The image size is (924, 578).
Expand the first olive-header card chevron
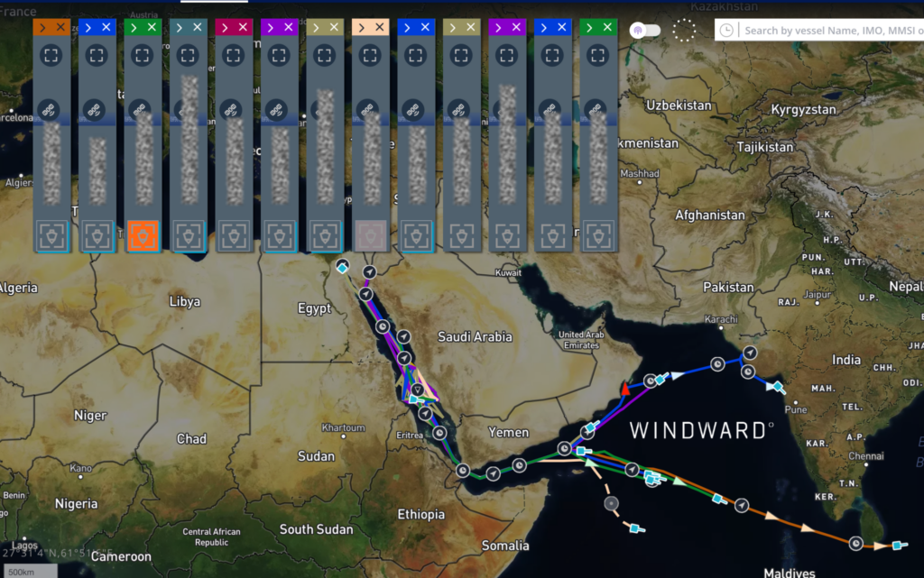click(x=316, y=27)
